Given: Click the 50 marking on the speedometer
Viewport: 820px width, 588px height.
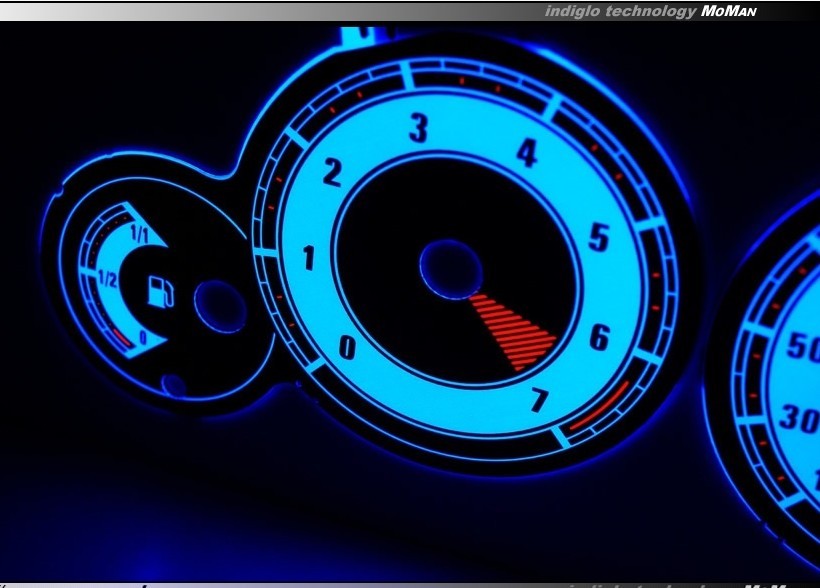Looking at the screenshot, I should click(802, 347).
